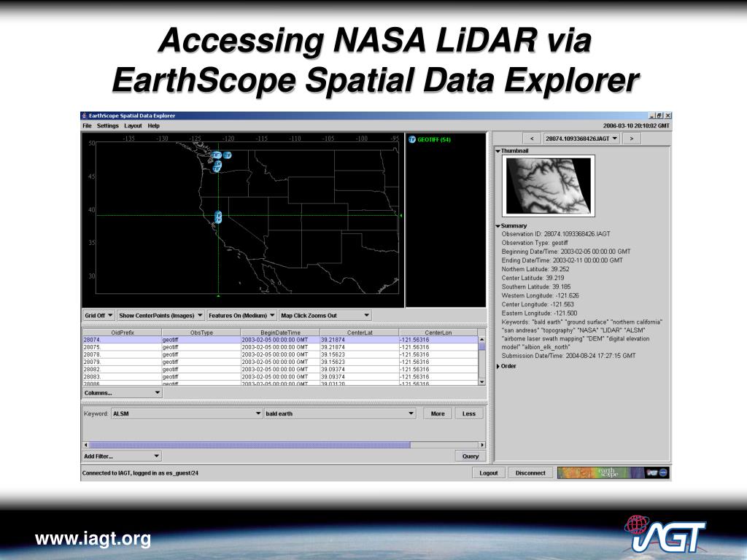This screenshot has height=560, width=747.
Task: Open the bald earth value dropdown
Action: [340, 413]
